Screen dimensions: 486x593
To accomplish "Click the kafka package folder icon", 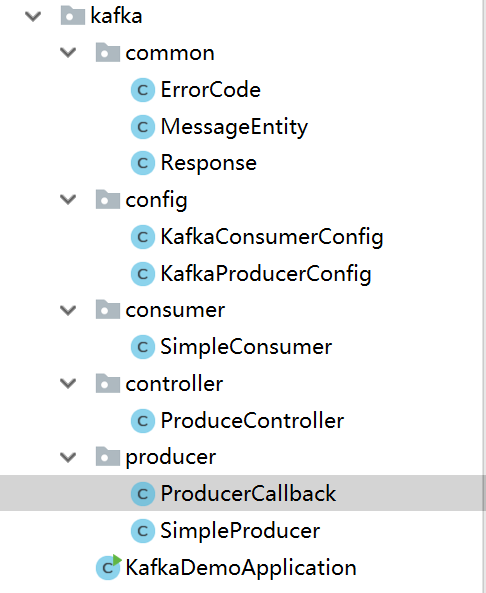I will coord(73,16).
